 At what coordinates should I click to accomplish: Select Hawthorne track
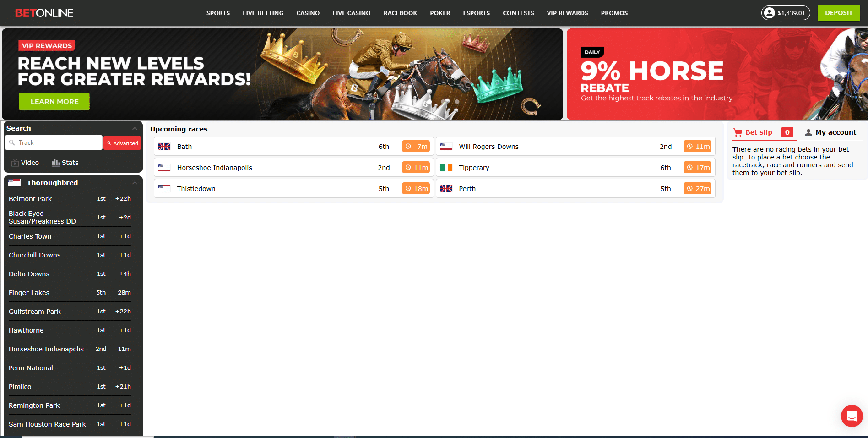point(70,330)
